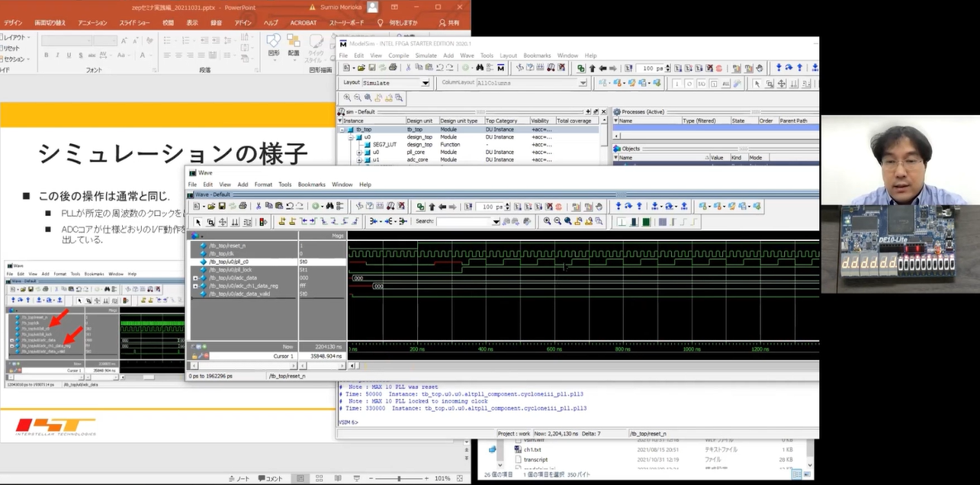The height and width of the screenshot is (485, 980).
Task: Select the arrow pointer mode in Wave toolbar
Action: click(199, 222)
